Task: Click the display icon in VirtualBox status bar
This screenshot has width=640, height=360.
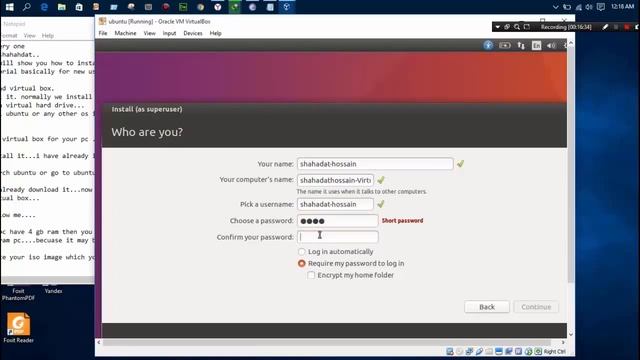Action: tap(499, 351)
